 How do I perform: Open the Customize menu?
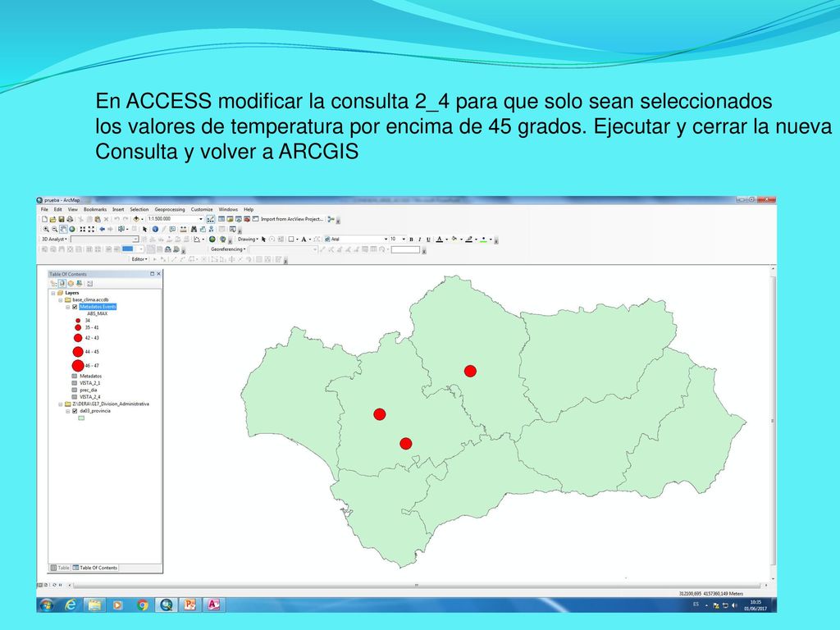click(x=202, y=209)
